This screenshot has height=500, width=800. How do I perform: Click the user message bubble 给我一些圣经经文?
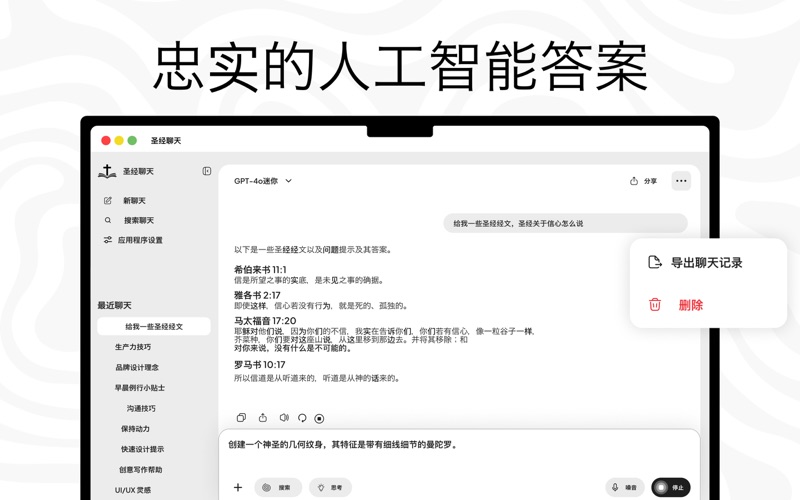coord(565,223)
